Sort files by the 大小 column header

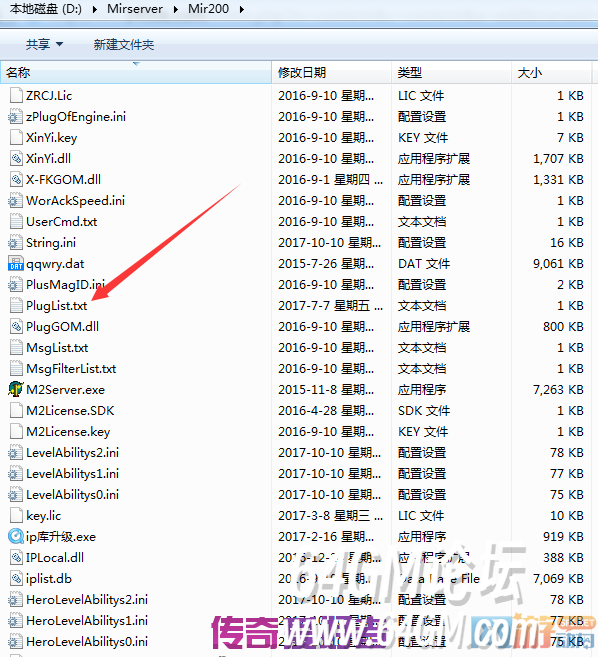pos(551,72)
